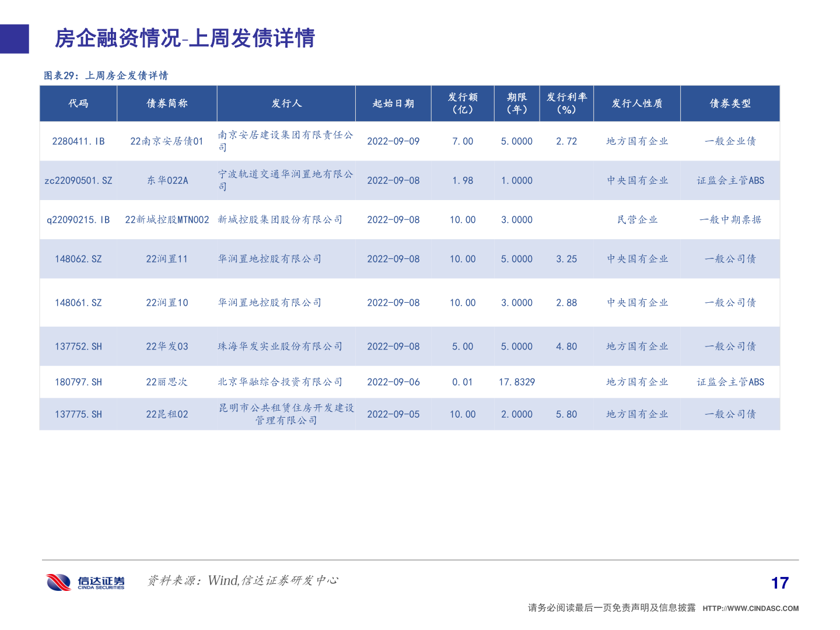The image size is (840, 630).
Task: Select the 发行人 column header
Action: [x=286, y=103]
